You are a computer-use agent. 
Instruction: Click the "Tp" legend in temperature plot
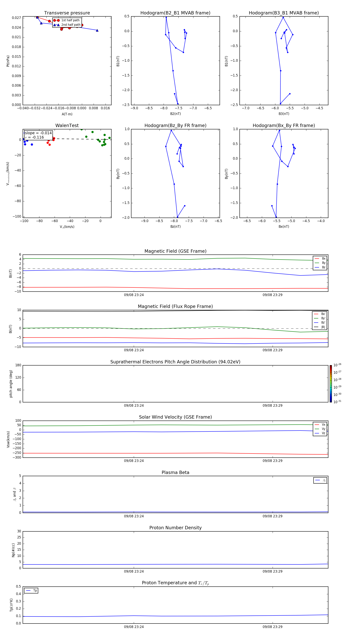[31, 591]
